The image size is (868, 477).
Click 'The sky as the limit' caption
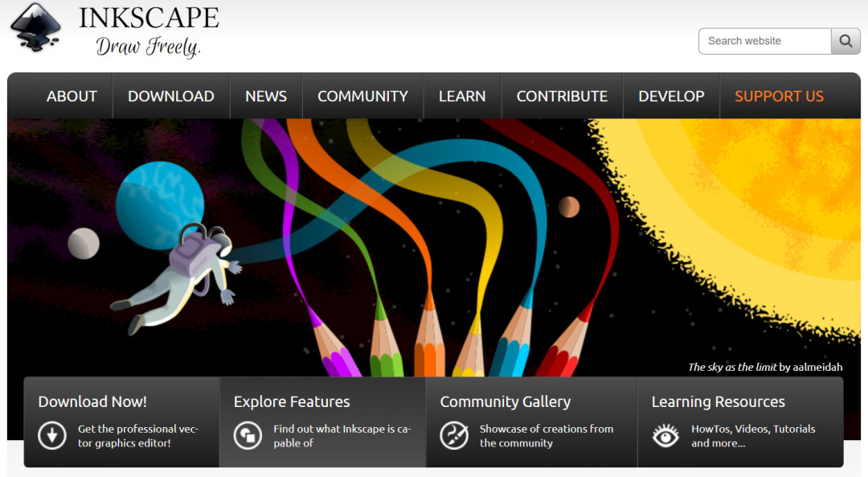point(732,367)
